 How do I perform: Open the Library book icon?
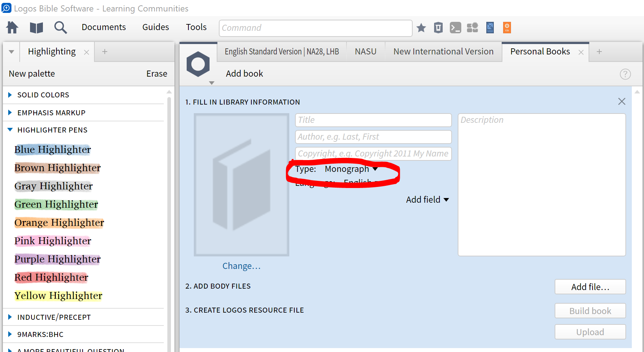[36, 28]
